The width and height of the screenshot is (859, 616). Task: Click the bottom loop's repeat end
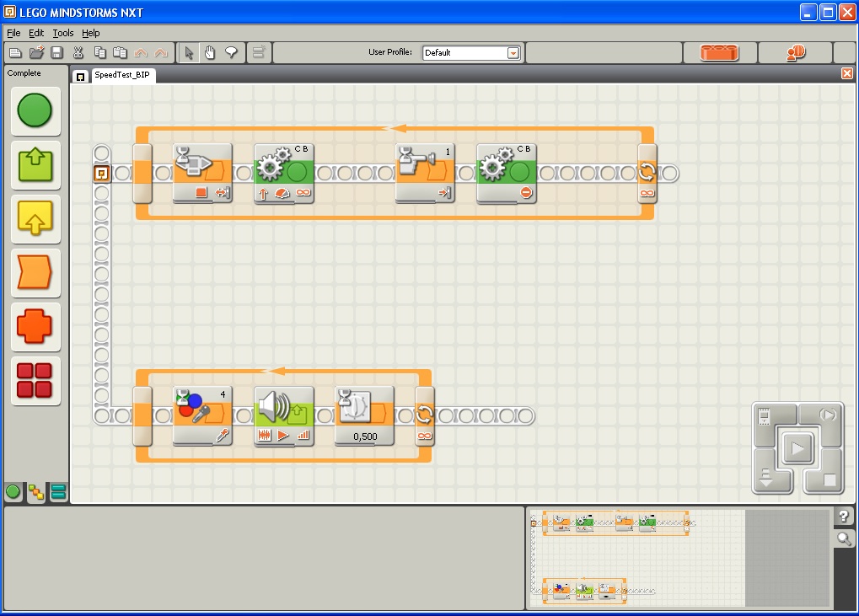tap(425, 416)
